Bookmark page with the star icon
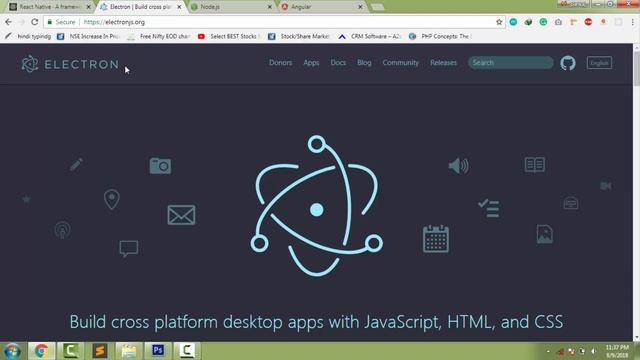The width and height of the screenshot is (640, 360). pos(499,22)
